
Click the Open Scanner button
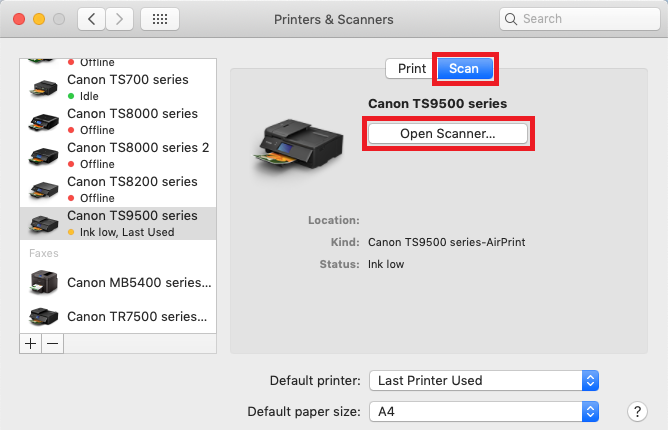448,133
